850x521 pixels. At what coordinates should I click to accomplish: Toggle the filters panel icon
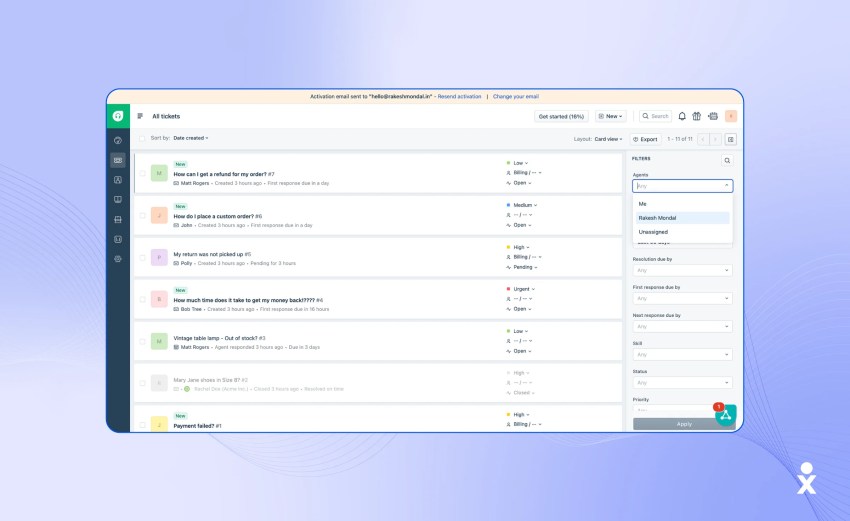[x=731, y=139]
